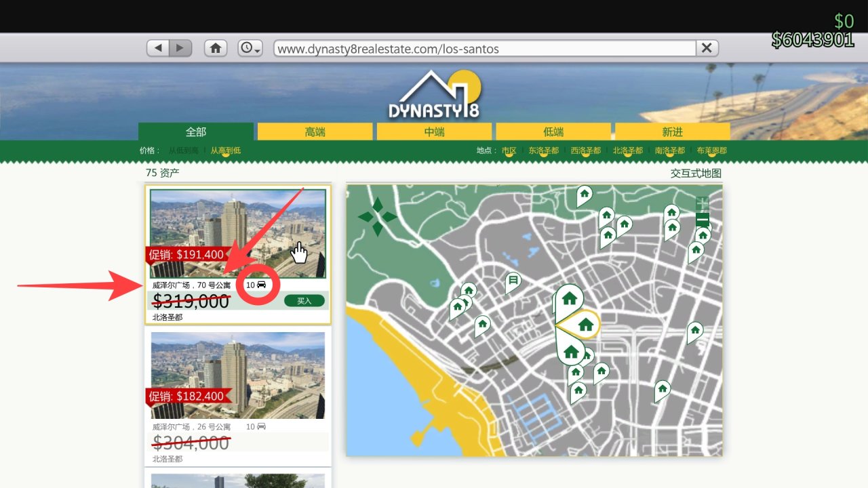Go back with the browser back arrow

pyautogui.click(x=158, y=48)
